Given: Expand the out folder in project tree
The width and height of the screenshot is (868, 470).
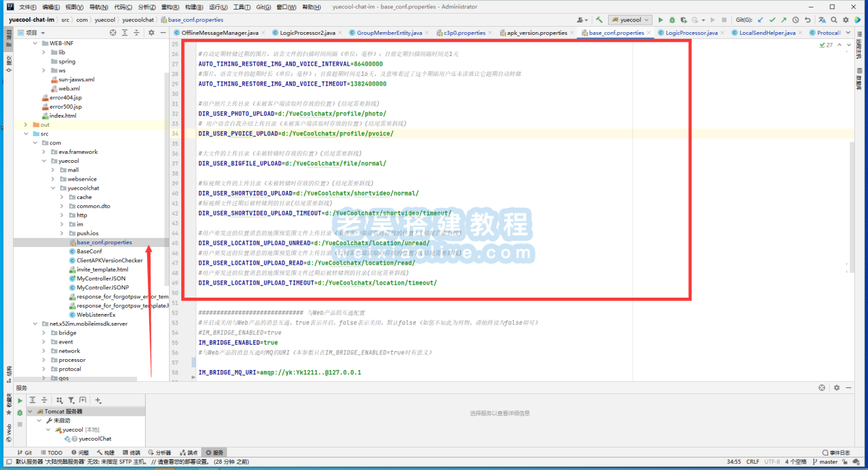Looking at the screenshot, I should (x=26, y=125).
